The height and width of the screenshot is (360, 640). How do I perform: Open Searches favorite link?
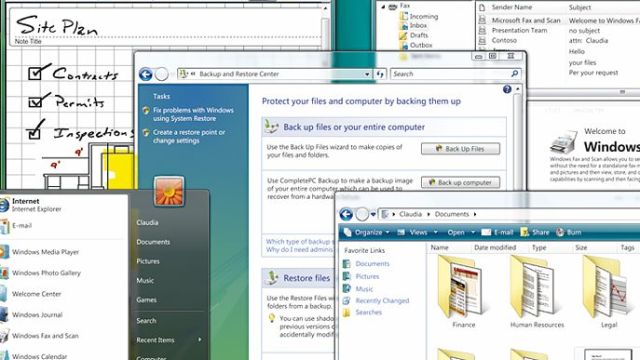coord(368,312)
